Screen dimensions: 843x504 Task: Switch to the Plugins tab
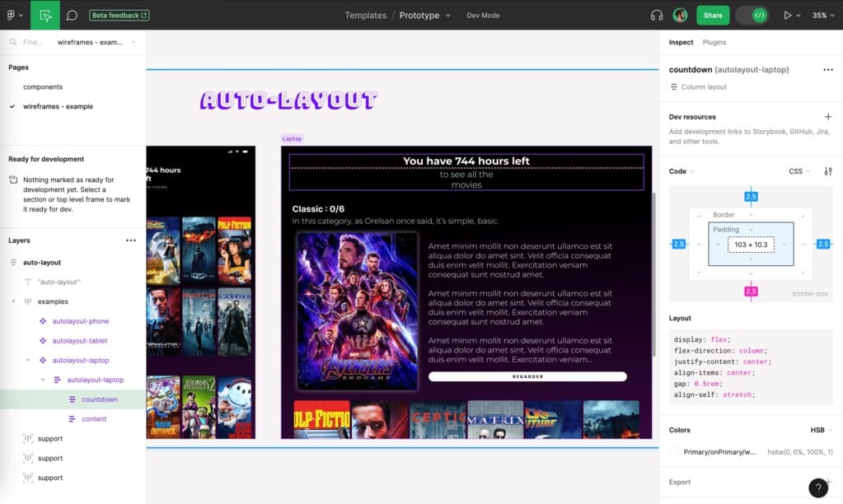pos(716,42)
